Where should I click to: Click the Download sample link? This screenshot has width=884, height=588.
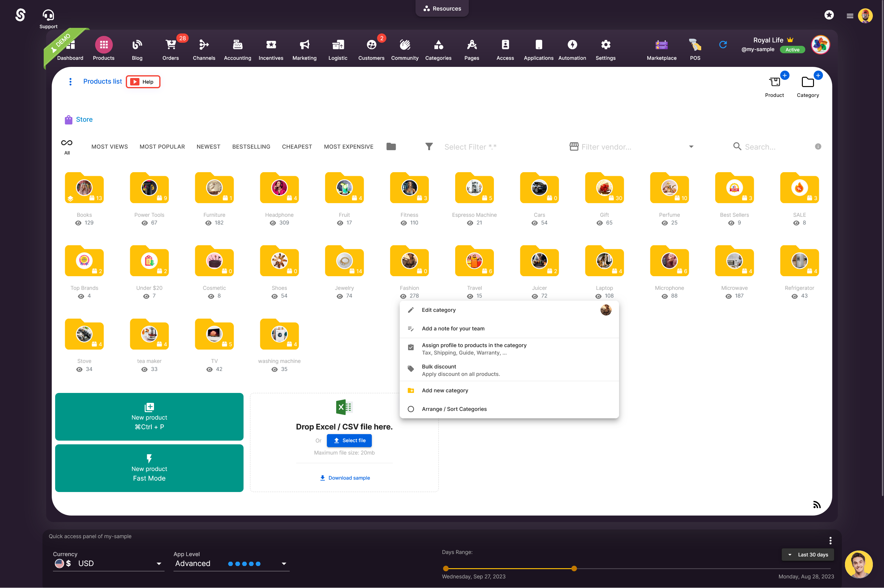point(345,478)
